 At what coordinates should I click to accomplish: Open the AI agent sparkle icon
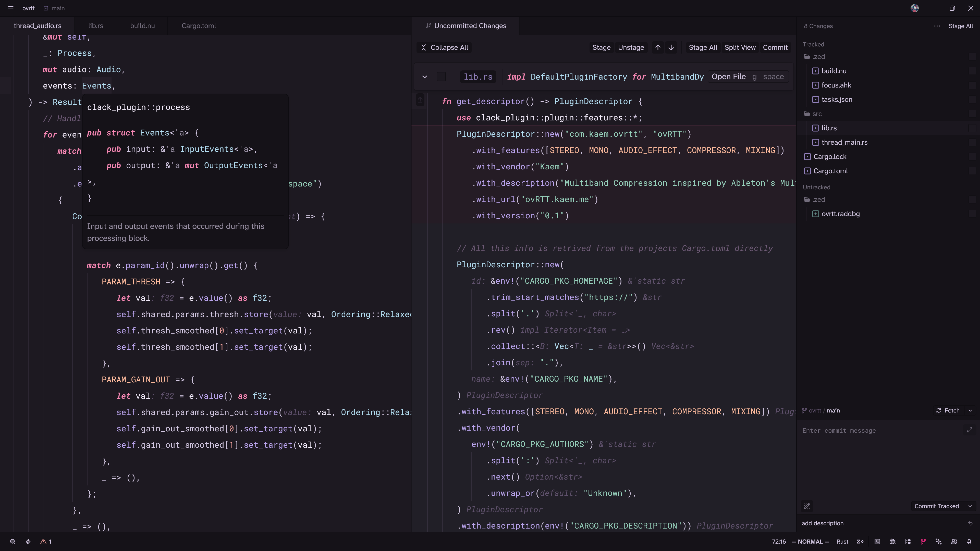(939, 542)
